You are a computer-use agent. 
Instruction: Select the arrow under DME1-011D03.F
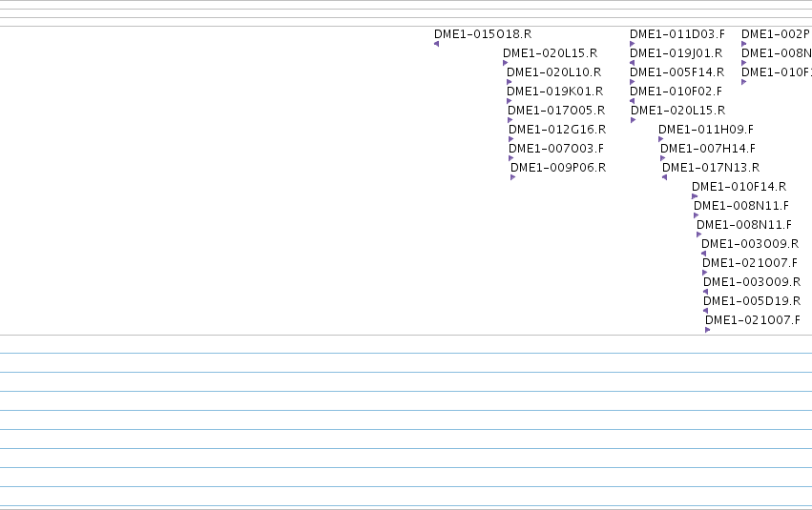pos(633,44)
